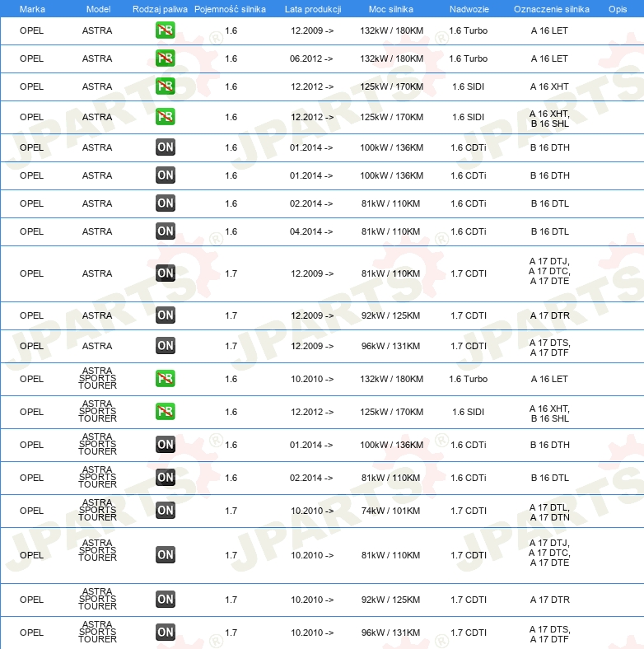This screenshot has height=649, width=644.
Task: Click the diesel ON icon in the Sports Tourer 02.2014 row
Action: pos(166,478)
